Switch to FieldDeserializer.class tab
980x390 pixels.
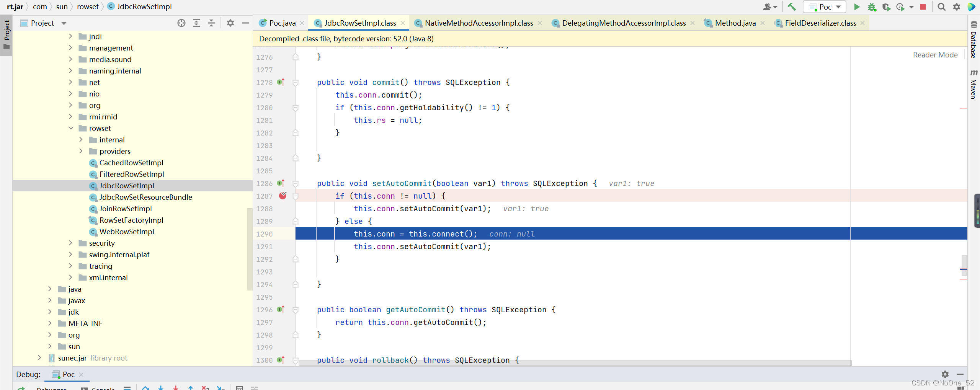tap(820, 23)
